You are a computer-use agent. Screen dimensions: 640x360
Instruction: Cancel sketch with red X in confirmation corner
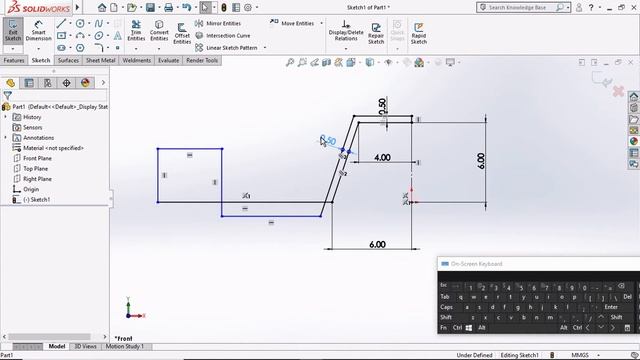618,91
